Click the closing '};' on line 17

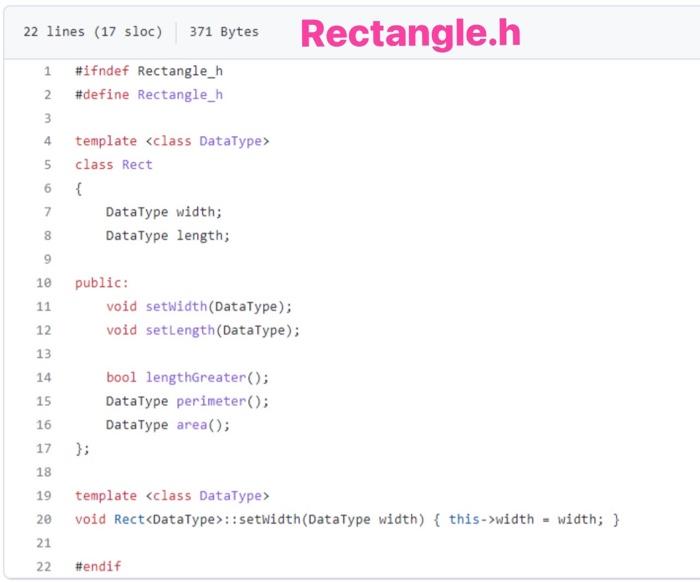(82, 448)
